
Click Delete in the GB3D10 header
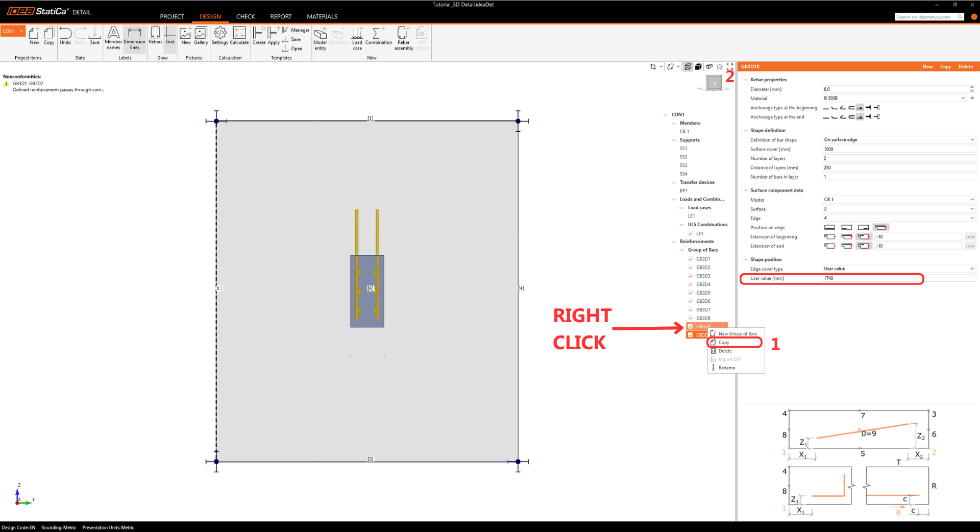966,67
